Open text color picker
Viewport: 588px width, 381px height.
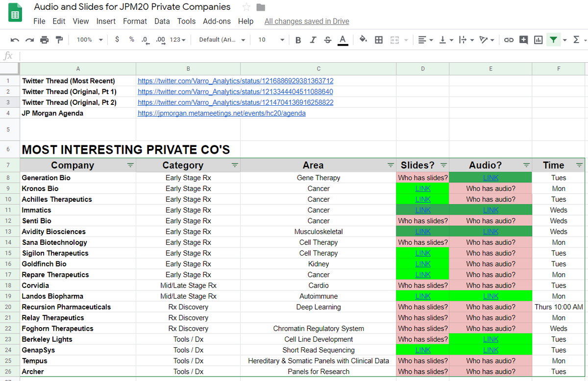343,40
